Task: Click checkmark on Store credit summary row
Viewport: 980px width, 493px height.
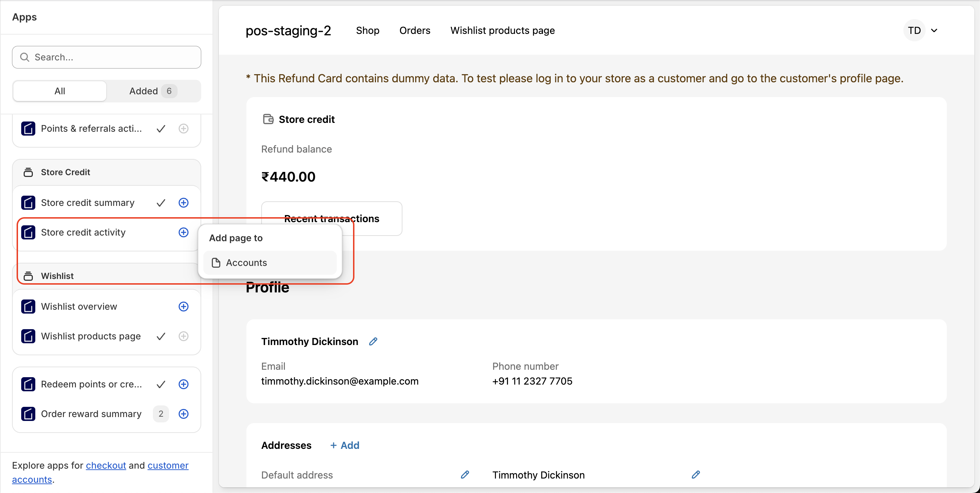Action: pos(161,202)
